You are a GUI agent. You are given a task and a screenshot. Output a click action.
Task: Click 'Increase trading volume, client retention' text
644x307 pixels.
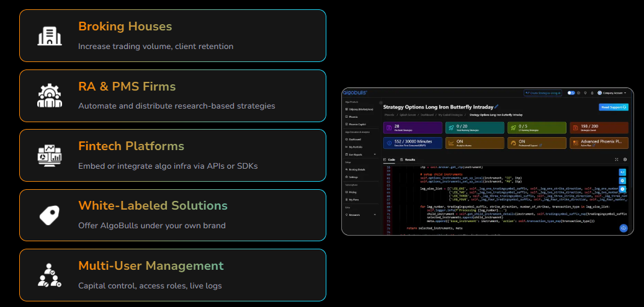click(156, 47)
